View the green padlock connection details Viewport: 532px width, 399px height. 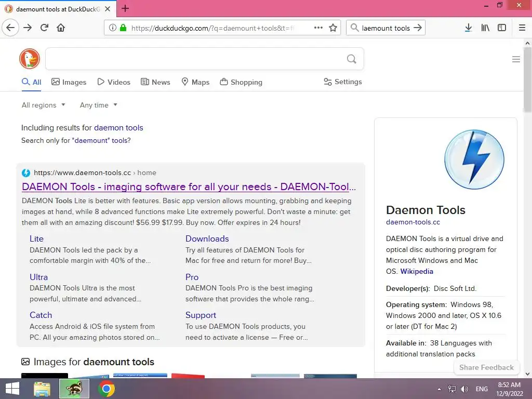pyautogui.click(x=123, y=28)
